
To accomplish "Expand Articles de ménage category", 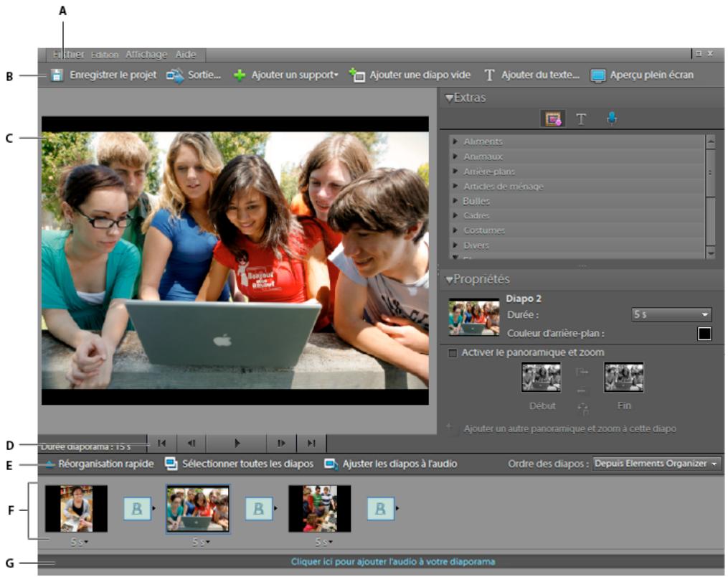I will (455, 187).
